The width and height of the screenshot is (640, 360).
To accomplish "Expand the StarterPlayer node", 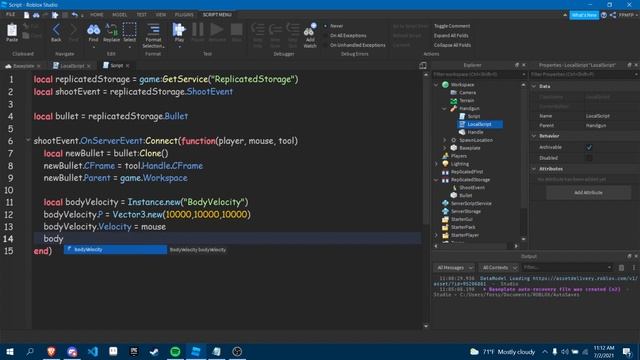I will click(x=436, y=236).
